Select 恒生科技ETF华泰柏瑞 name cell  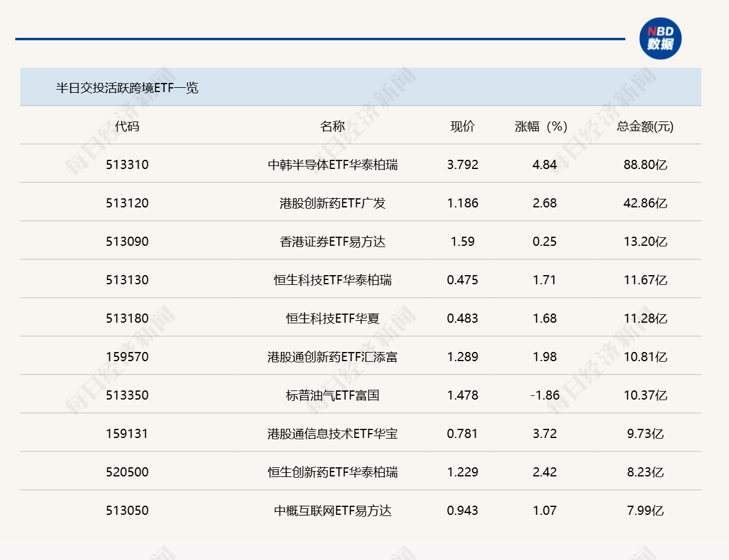(x=332, y=281)
